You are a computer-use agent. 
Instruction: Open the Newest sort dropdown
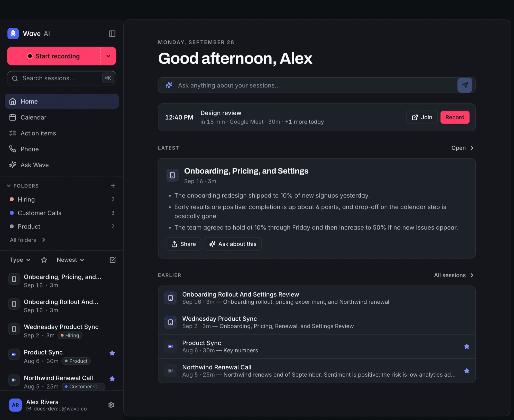click(70, 260)
